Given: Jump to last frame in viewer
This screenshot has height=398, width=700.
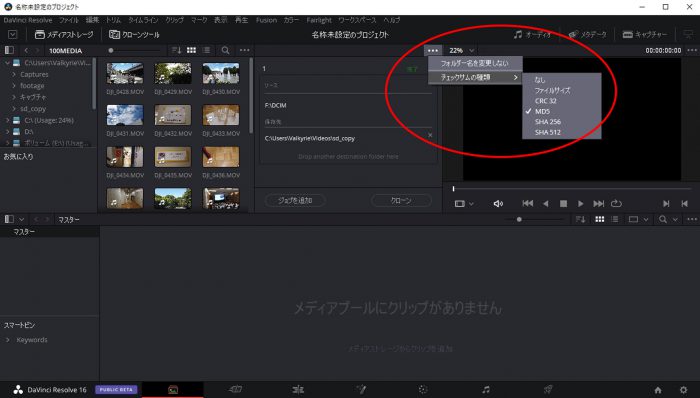Looking at the screenshot, I should coord(598,203).
